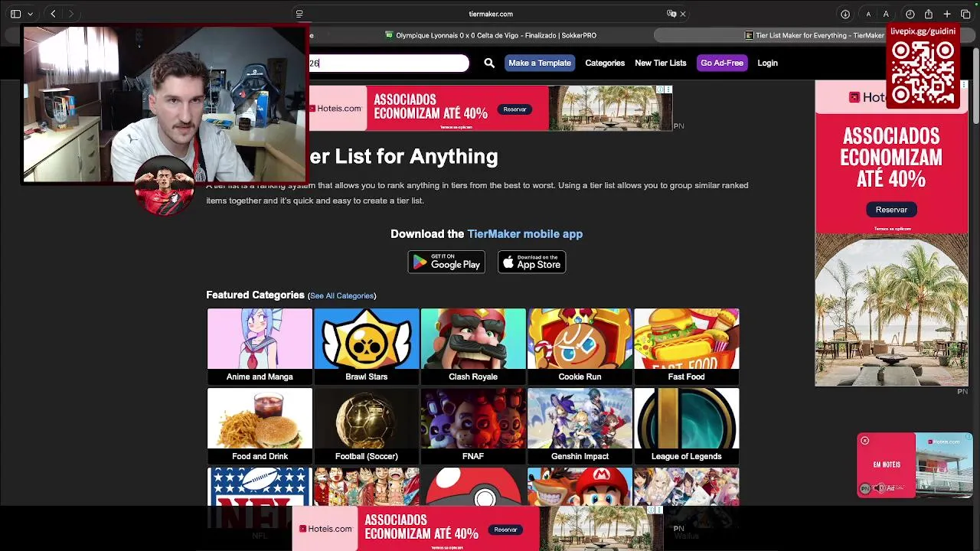Go back with Safari's back arrow

(53, 14)
